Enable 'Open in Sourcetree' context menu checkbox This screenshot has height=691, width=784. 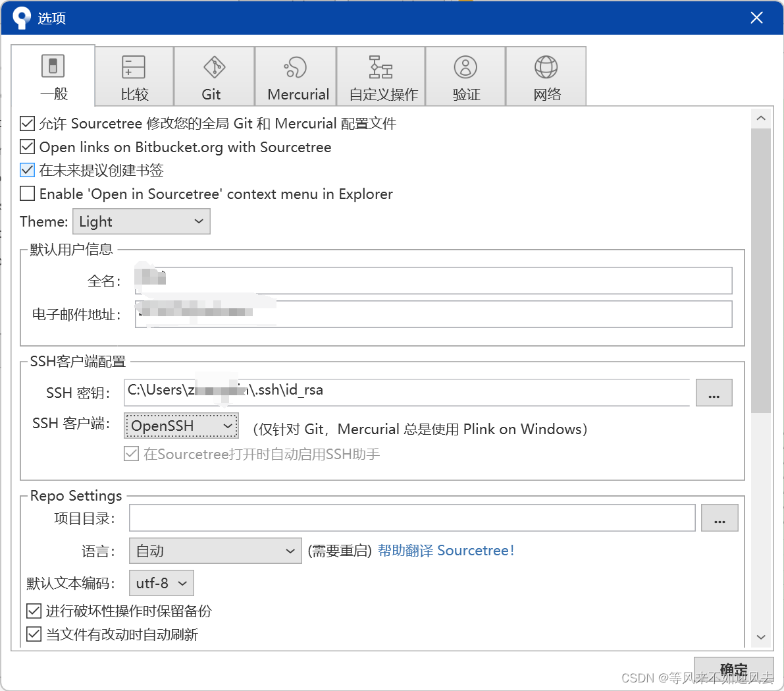pos(28,194)
